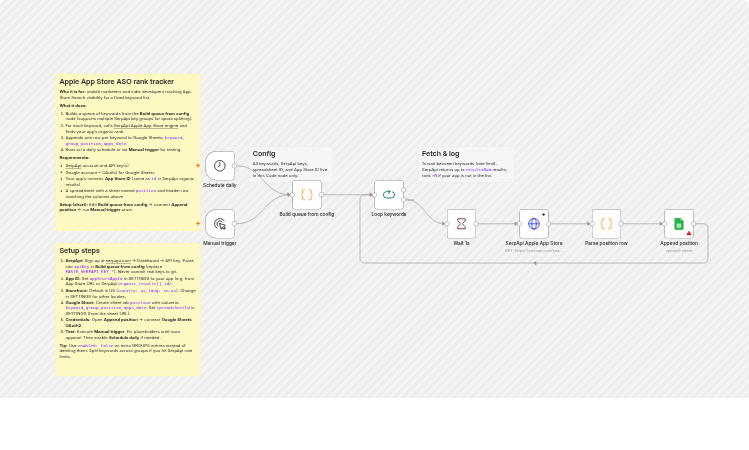Select the "Apple App Store ASO rank tracker" sticky note title

(117, 82)
